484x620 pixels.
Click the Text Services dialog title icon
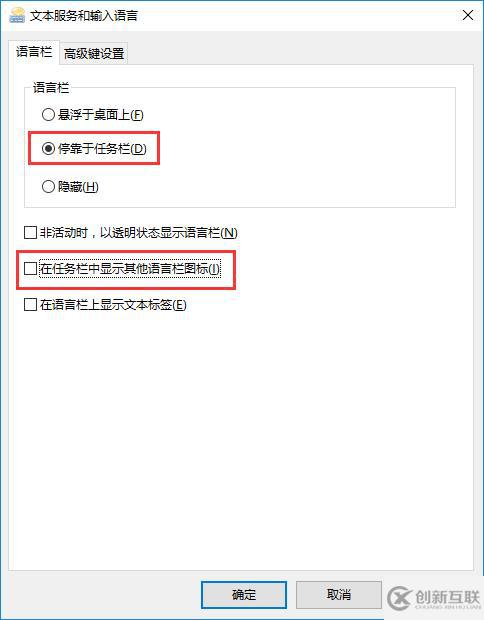[x=17, y=15]
